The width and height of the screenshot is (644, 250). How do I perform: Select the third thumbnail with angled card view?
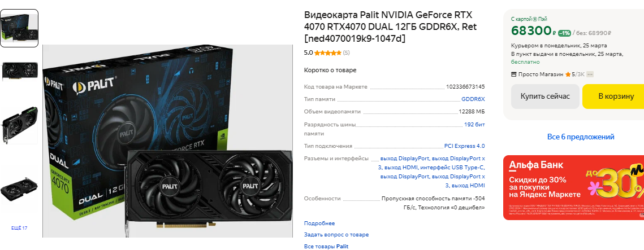tap(19, 124)
